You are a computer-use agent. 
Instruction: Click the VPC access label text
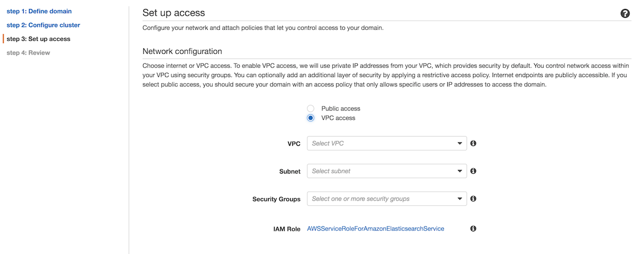click(x=338, y=118)
